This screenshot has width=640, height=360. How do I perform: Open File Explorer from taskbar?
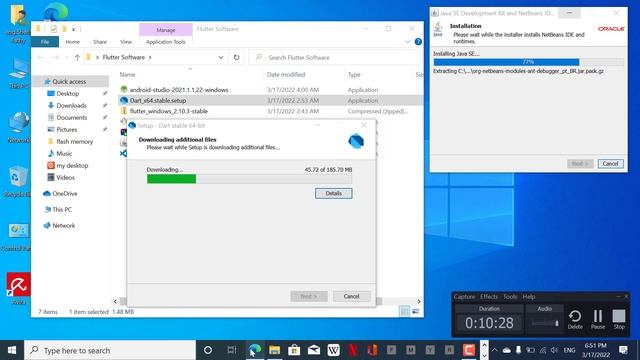[x=275, y=350]
